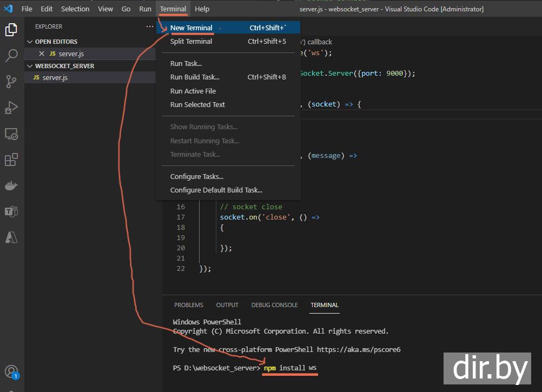This screenshot has width=542, height=392.
Task: Choose Split Terminal from the menu
Action: coord(191,41)
